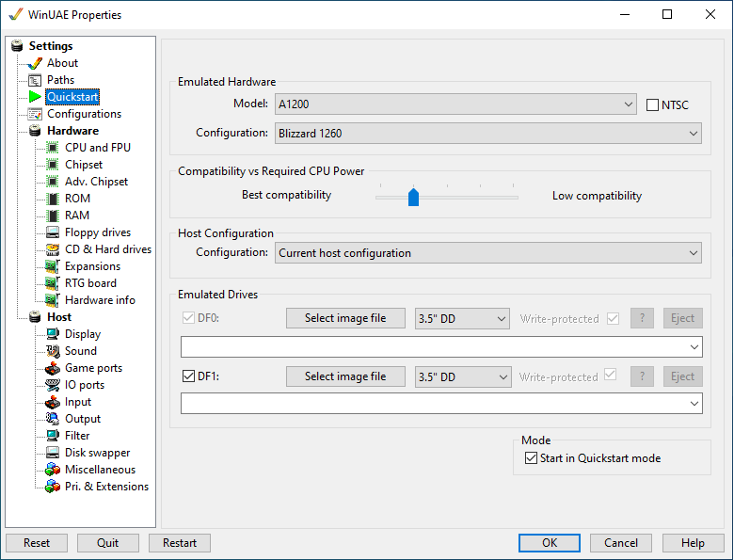This screenshot has height=560, width=734.
Task: Toggle DF1 Write-protected checkbox
Action: tap(610, 375)
